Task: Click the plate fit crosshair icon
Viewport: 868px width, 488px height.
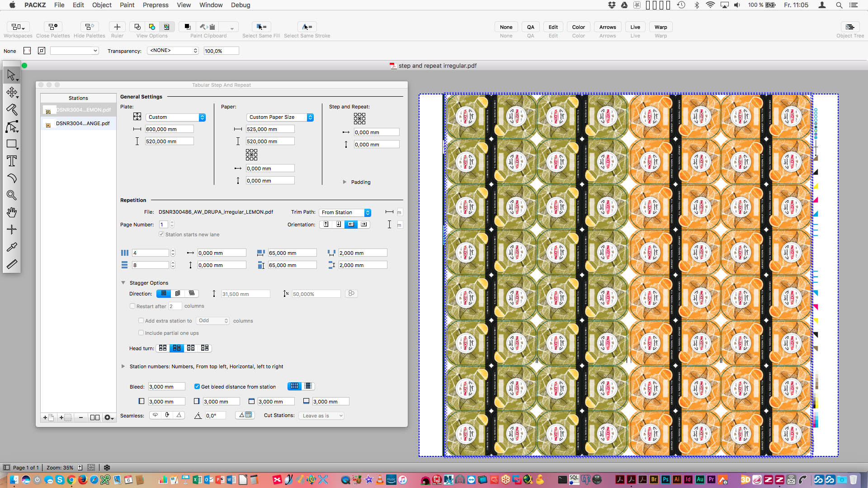Action: click(137, 117)
